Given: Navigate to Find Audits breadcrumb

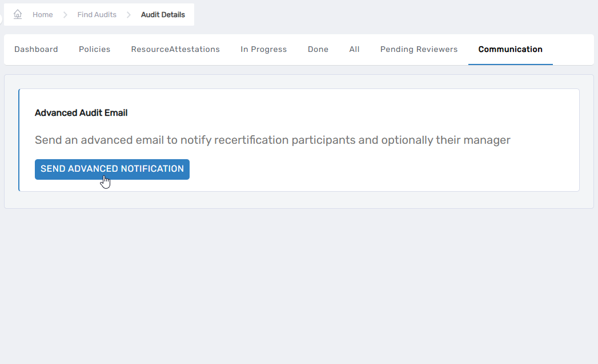Looking at the screenshot, I should tap(97, 15).
